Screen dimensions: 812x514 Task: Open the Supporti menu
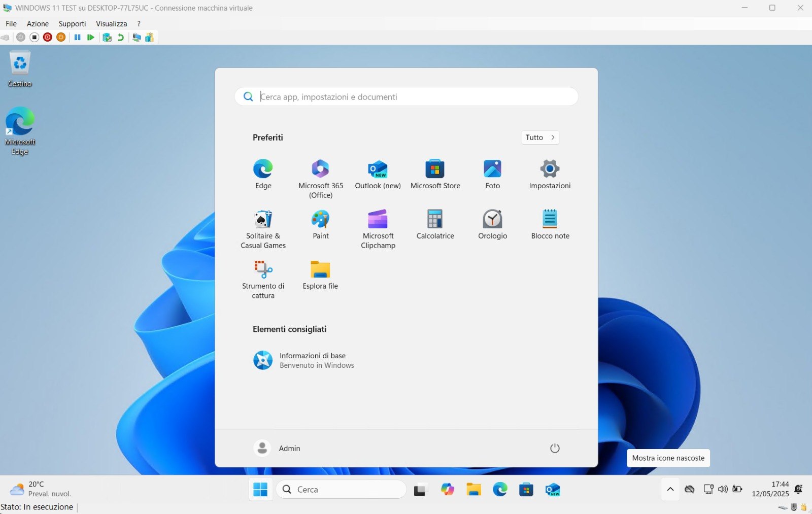tap(72, 23)
